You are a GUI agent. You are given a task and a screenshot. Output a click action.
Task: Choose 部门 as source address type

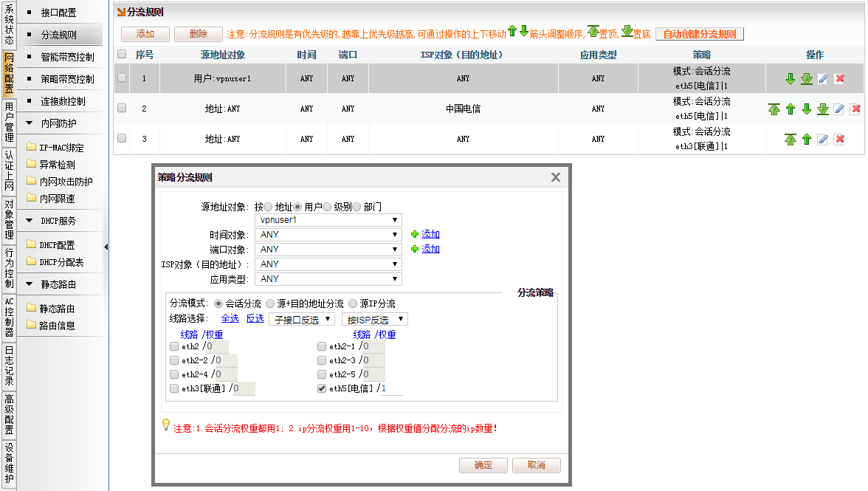coord(356,207)
